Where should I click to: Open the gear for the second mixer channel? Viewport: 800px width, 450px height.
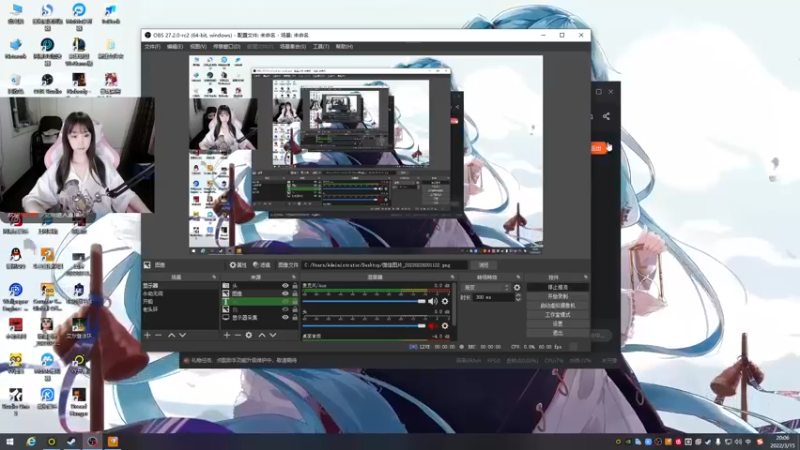(x=445, y=326)
